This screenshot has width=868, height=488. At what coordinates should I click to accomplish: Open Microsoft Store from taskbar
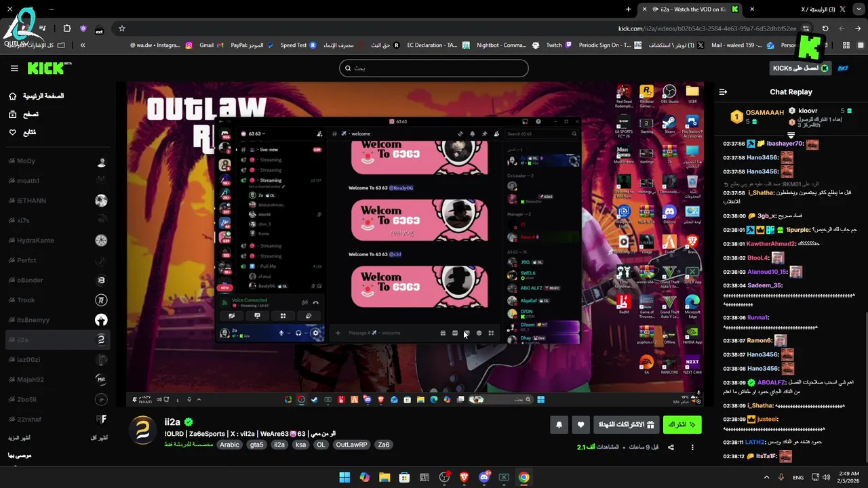point(404,477)
